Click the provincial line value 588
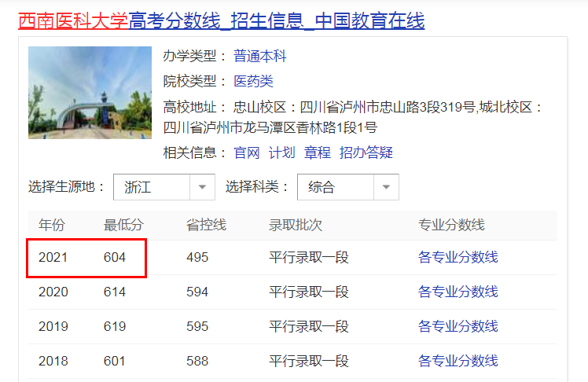This screenshot has height=382, width=588. [197, 361]
